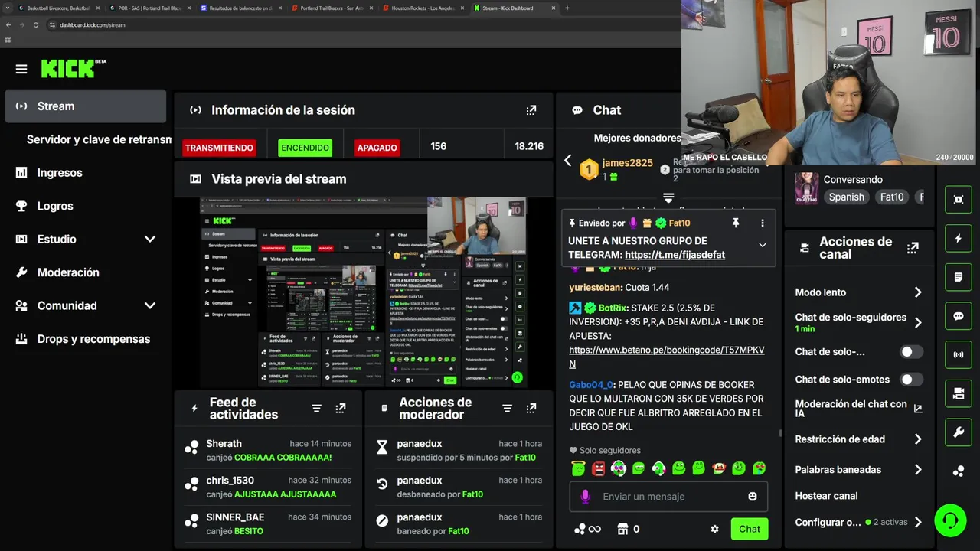
Task: Reload the page with browser refresh button
Action: pos(35,24)
